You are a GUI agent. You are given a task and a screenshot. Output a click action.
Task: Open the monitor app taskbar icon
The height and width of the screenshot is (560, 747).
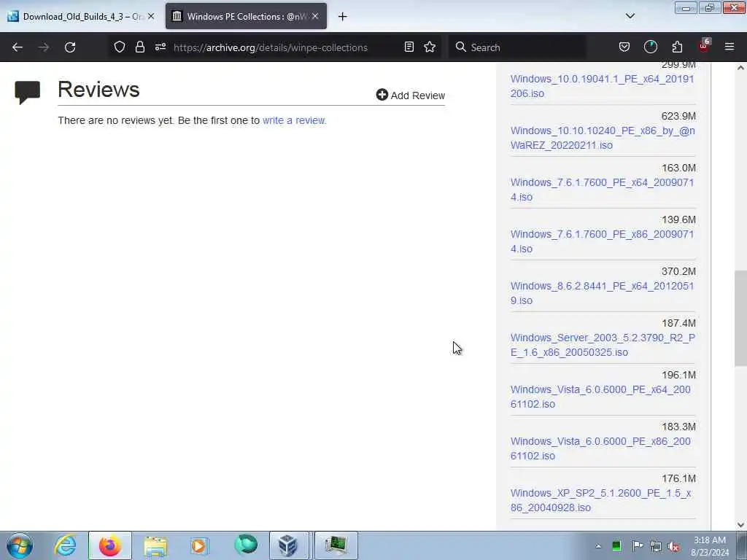point(336,545)
